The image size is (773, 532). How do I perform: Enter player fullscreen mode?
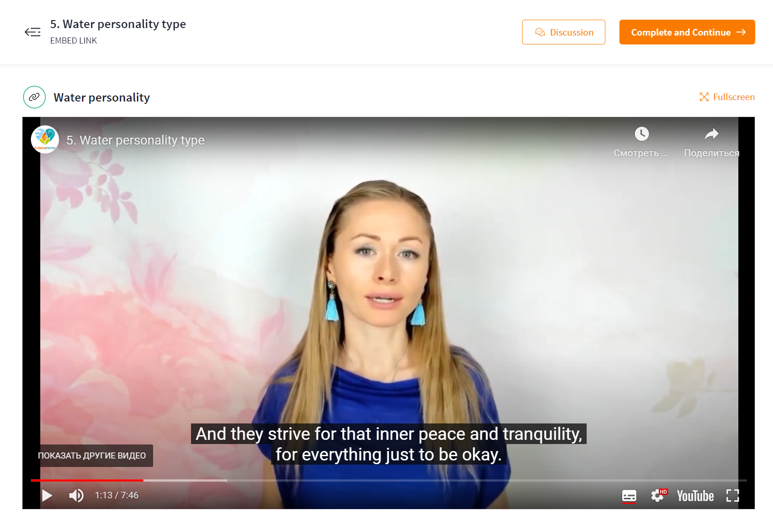click(732, 496)
